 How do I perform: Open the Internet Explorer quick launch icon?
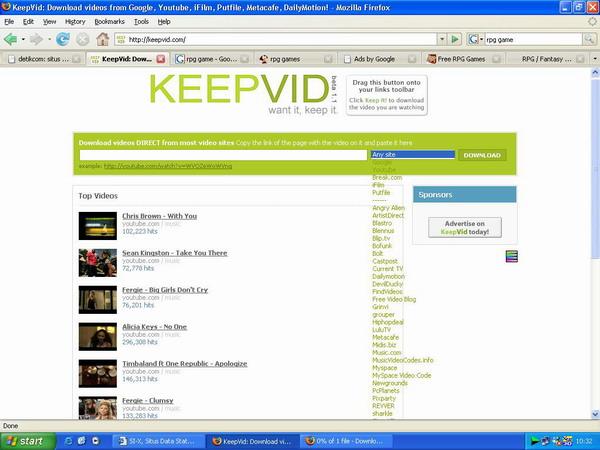pos(68,441)
